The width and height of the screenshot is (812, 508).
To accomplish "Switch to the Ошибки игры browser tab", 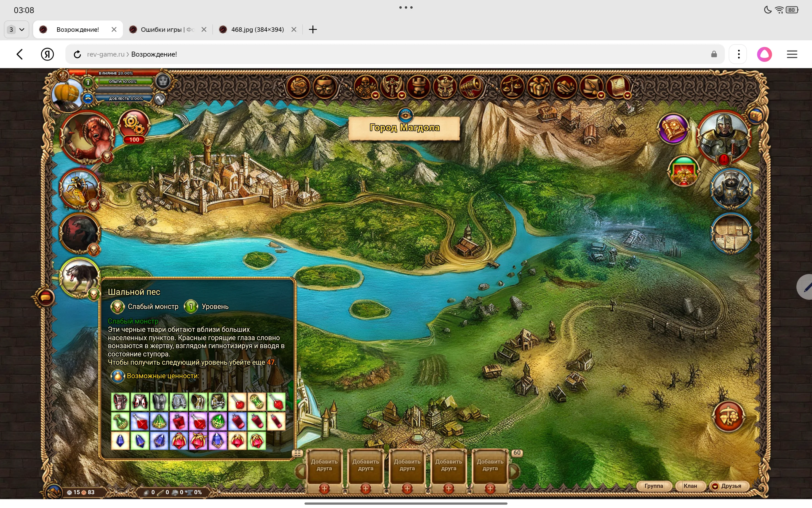I will [167, 30].
